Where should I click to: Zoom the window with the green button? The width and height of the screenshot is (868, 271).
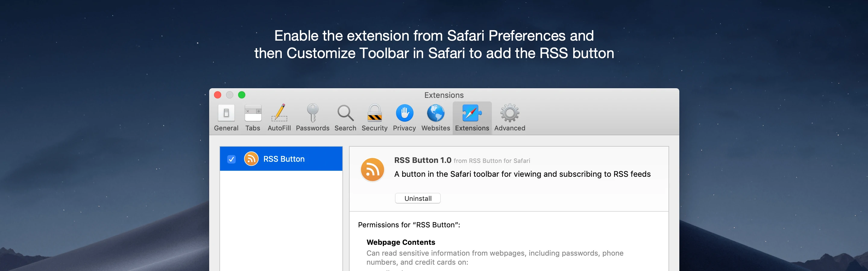click(x=242, y=95)
